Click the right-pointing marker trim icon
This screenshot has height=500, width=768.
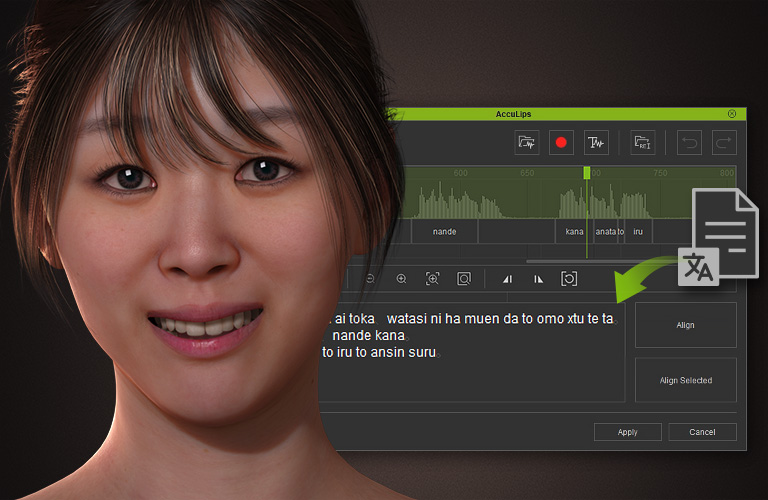pos(538,279)
